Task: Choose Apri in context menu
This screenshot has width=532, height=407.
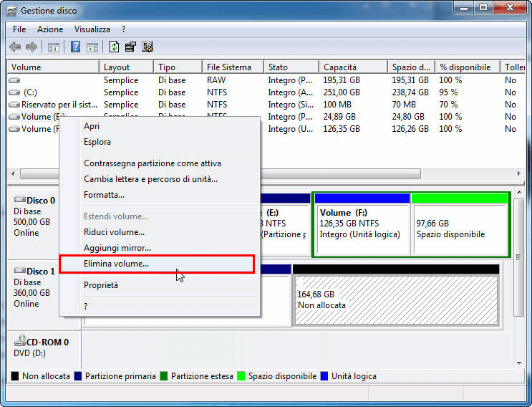Action: coord(160,126)
